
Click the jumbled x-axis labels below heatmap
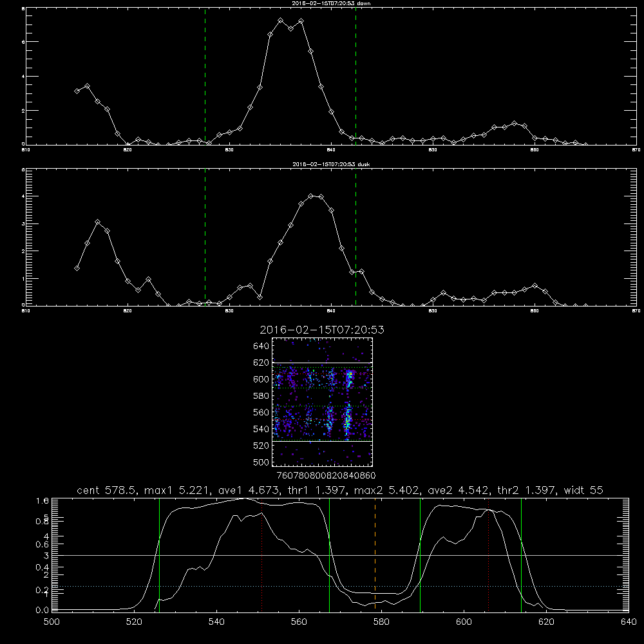(326, 476)
